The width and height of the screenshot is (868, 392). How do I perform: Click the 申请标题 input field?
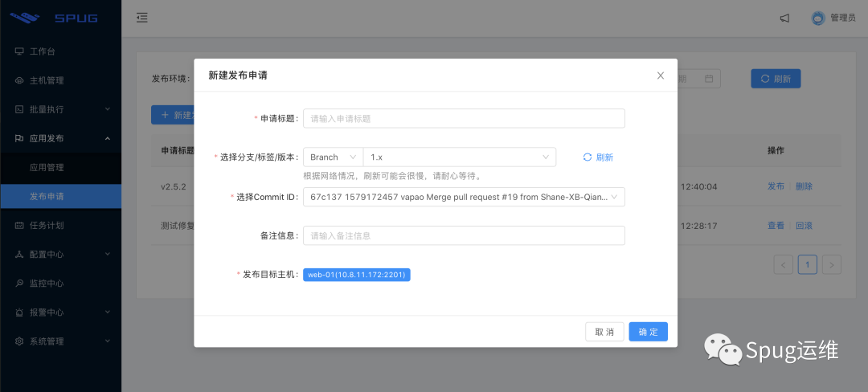[464, 118]
